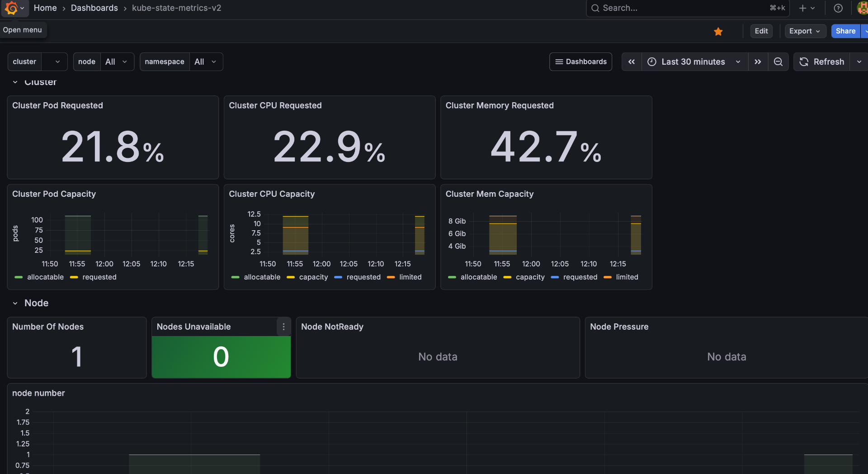Toggle requested series in Mem Capacity legend
The height and width of the screenshot is (474, 868).
coord(580,277)
